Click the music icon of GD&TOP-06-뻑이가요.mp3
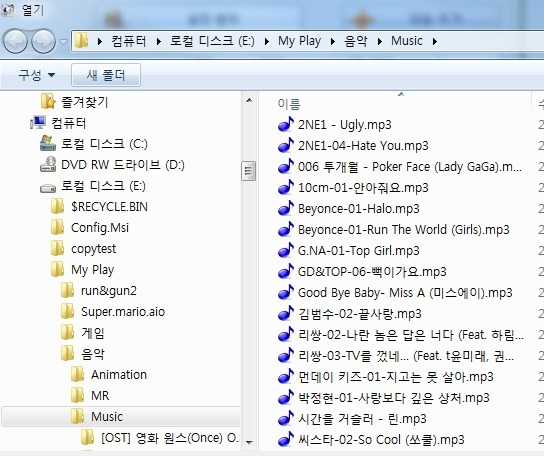This screenshot has height=456, width=544. coord(286,271)
